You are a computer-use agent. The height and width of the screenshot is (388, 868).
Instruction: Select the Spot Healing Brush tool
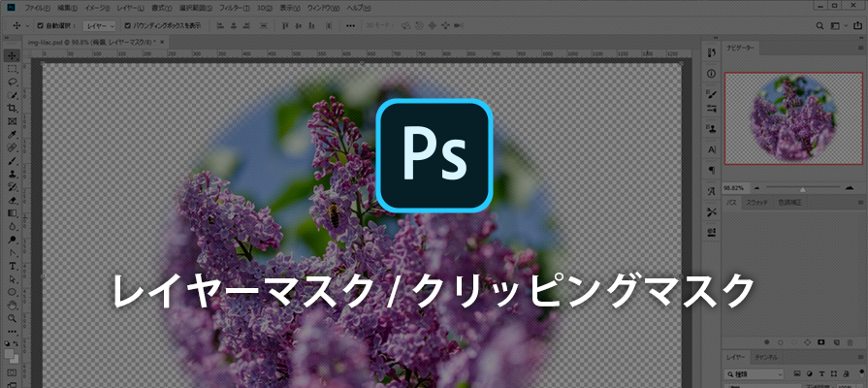13,147
